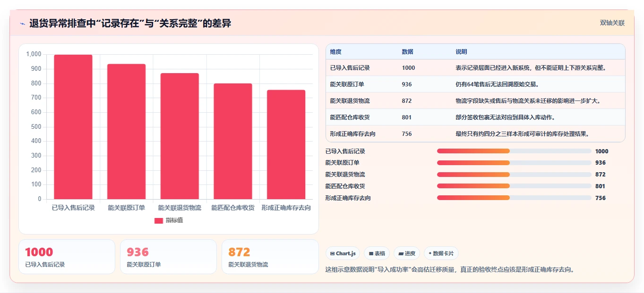The width and height of the screenshot is (644, 293).
Task: Toggle the 指标值 legend item under the chart
Action: 169,220
